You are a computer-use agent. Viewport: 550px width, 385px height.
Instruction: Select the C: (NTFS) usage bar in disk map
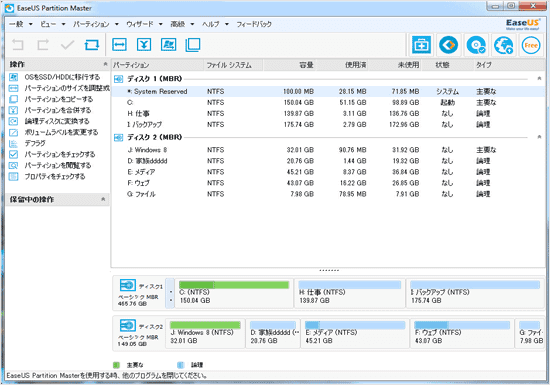point(234,284)
